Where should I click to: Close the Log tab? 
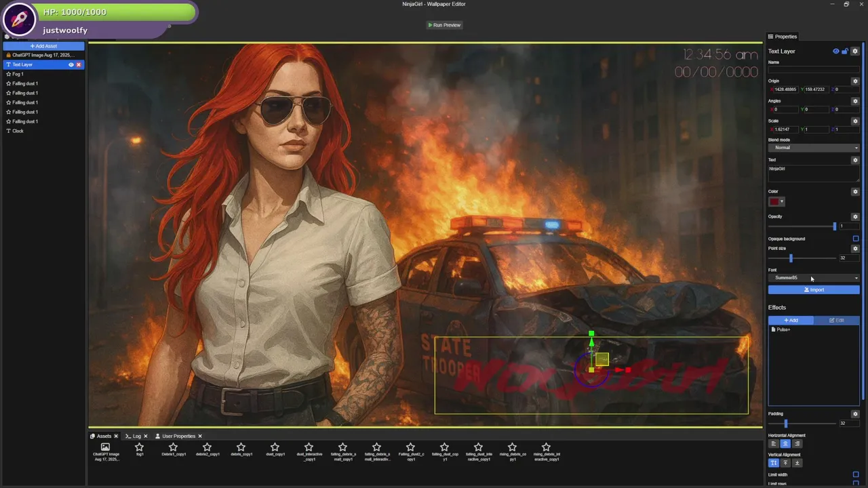tap(145, 436)
